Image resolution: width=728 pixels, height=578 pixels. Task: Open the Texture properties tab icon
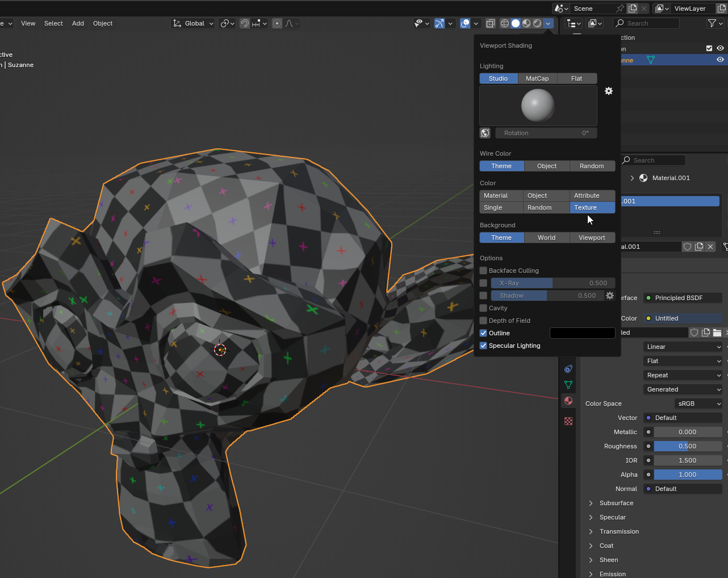[x=568, y=421]
